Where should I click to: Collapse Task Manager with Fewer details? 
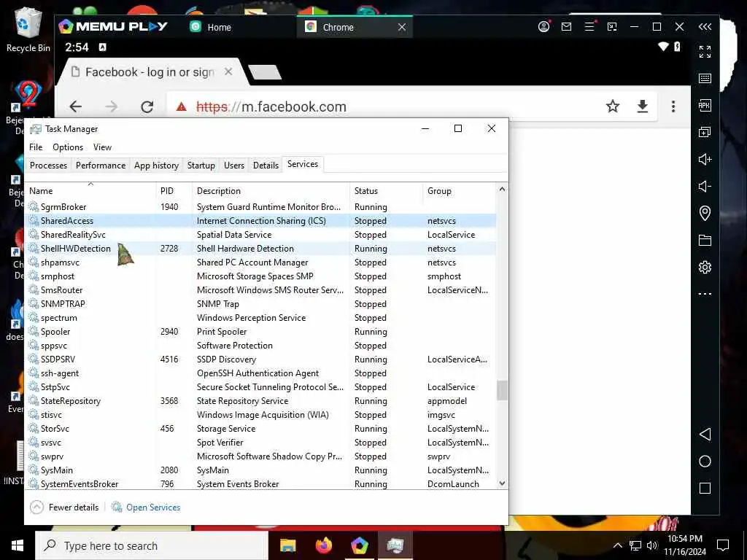[64, 507]
